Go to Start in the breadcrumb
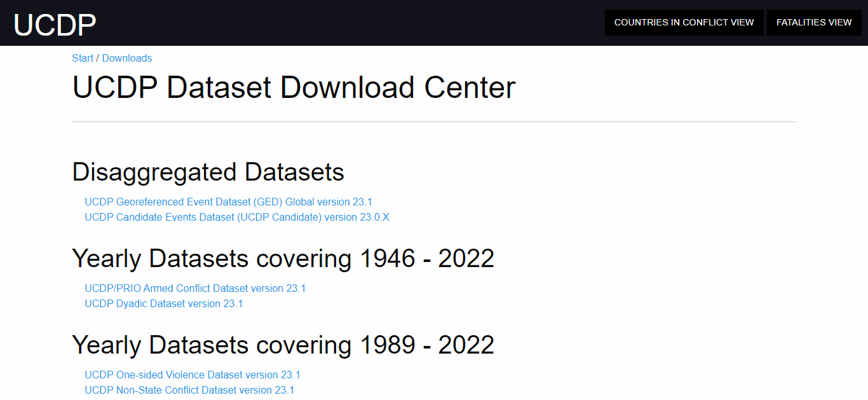The image size is (868, 400). (x=83, y=58)
